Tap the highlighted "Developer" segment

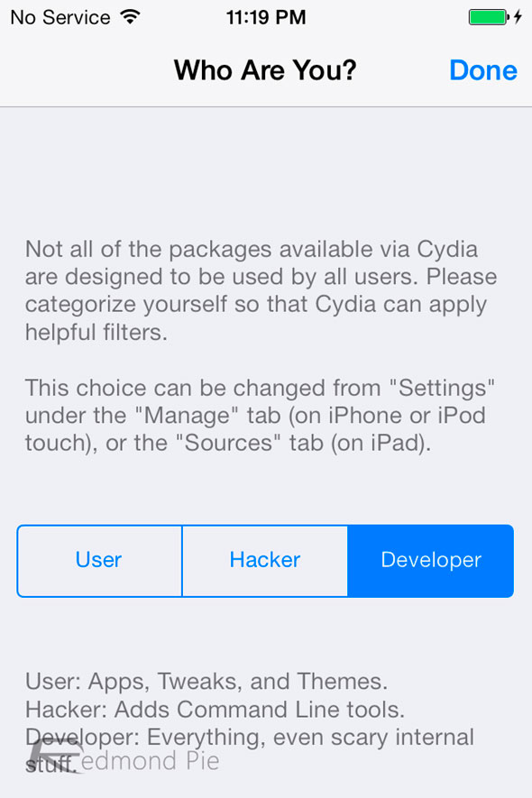click(430, 560)
